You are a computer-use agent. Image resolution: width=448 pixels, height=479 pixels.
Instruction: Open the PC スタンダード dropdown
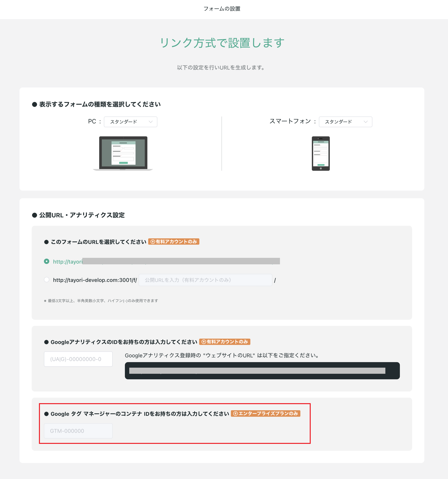pos(130,122)
